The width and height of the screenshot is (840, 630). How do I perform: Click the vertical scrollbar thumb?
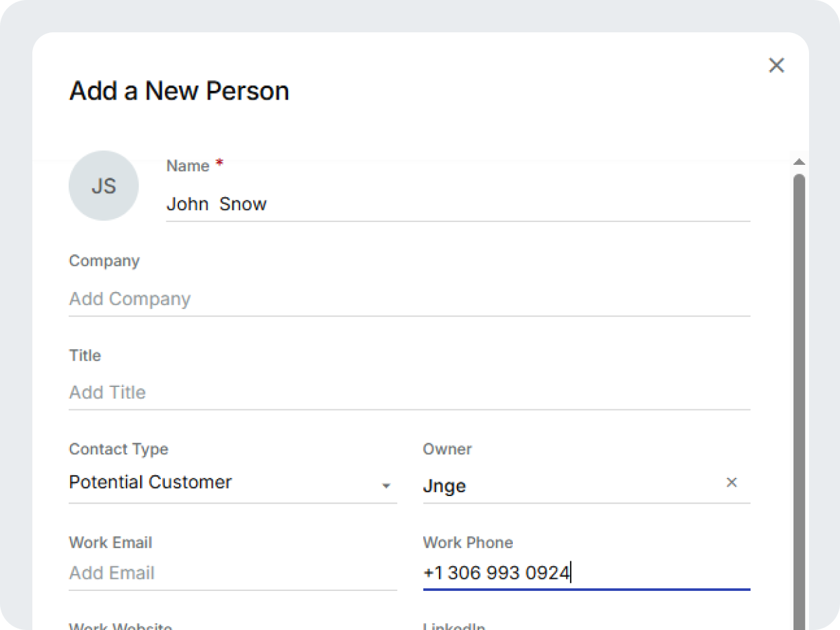coord(799,397)
